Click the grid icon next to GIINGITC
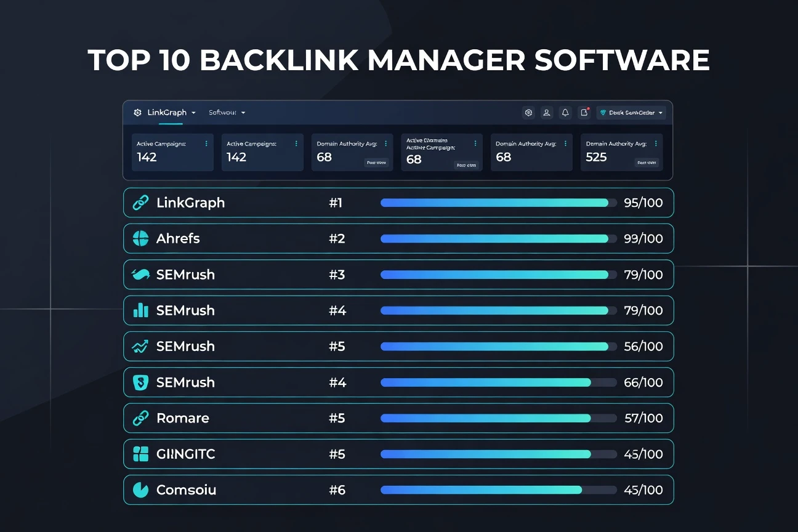The height and width of the screenshot is (532, 798). click(x=140, y=454)
